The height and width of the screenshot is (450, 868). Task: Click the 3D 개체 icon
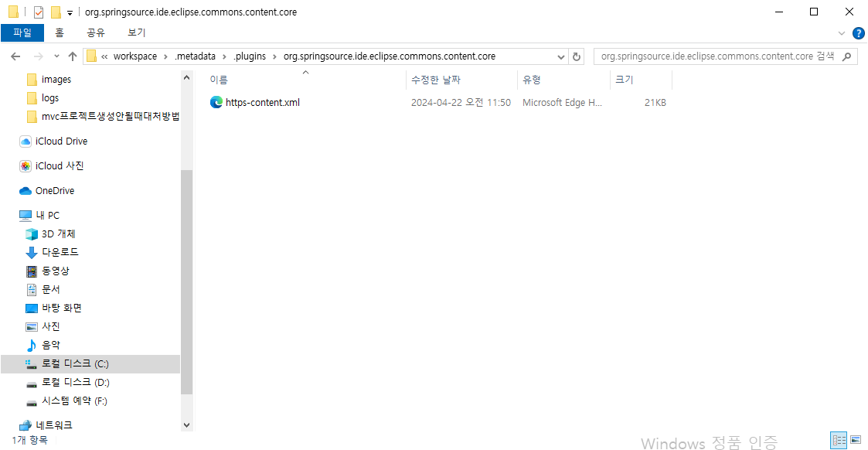pyautogui.click(x=32, y=234)
